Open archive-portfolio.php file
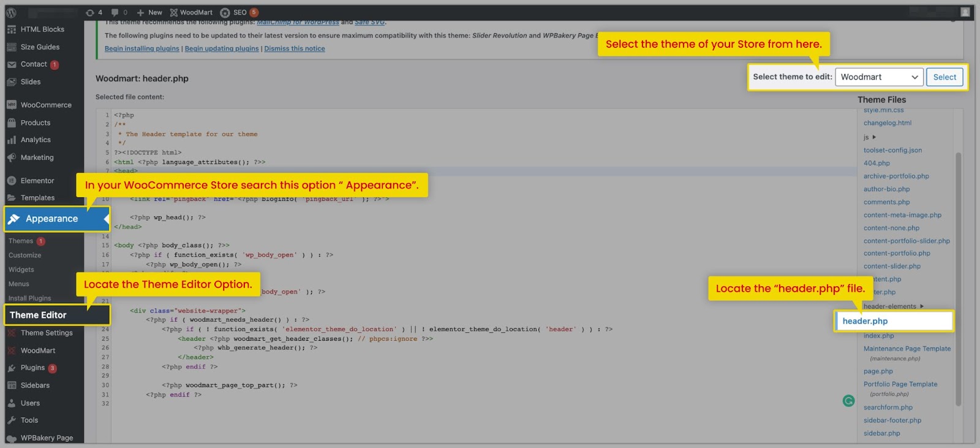Screen dimensions: 980x448 (x=896, y=177)
